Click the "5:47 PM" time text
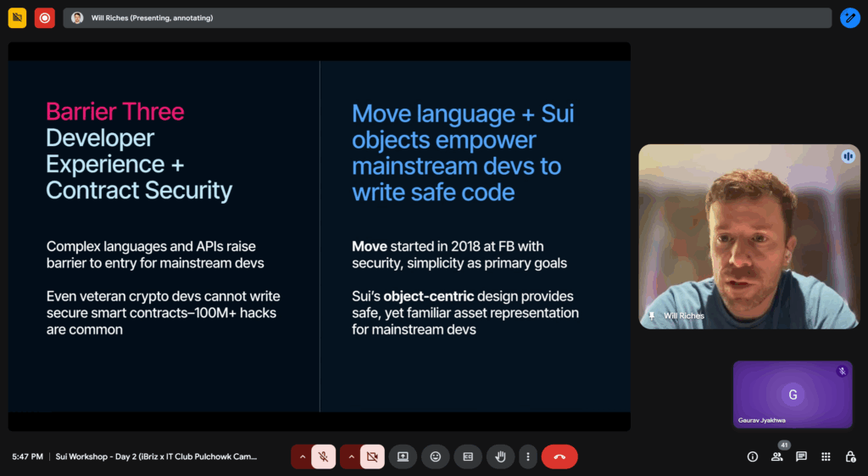The height and width of the screenshot is (476, 868). (x=28, y=456)
